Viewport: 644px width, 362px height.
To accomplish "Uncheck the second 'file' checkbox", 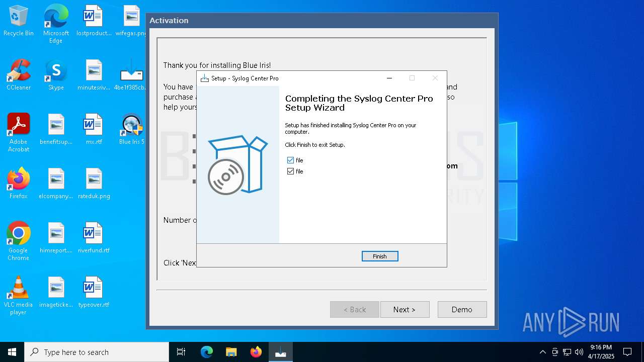I will 290,171.
